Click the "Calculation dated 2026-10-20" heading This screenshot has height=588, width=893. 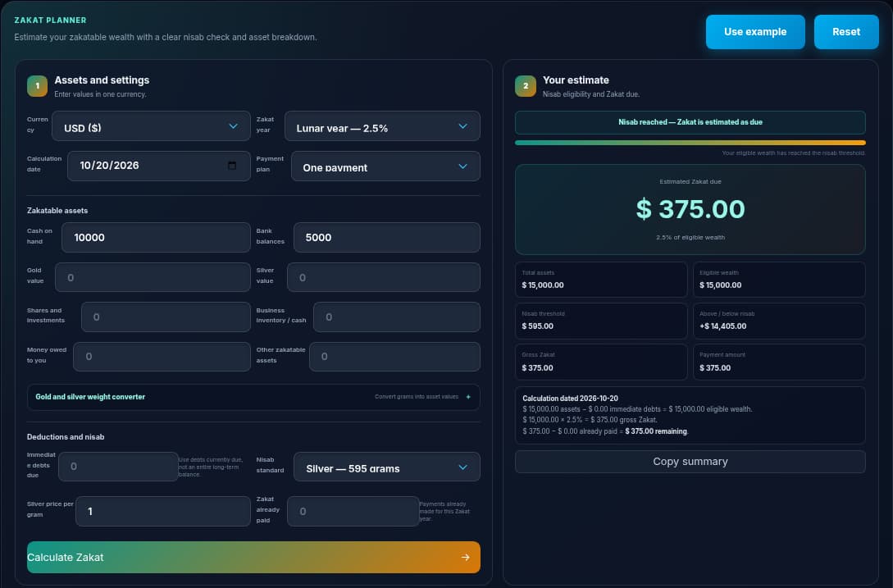pos(570,399)
